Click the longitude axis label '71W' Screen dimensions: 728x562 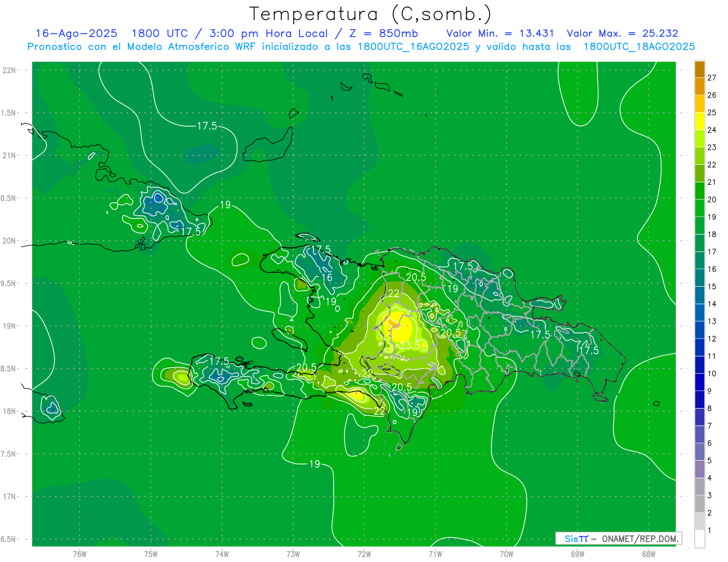(x=435, y=554)
